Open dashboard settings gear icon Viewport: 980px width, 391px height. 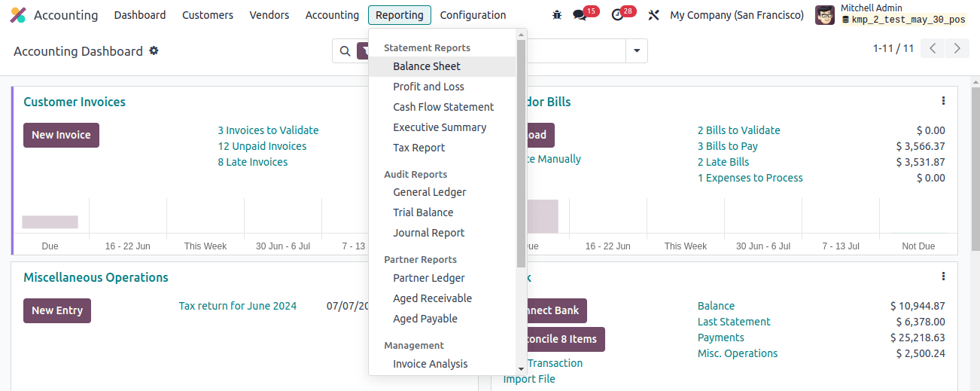(154, 50)
